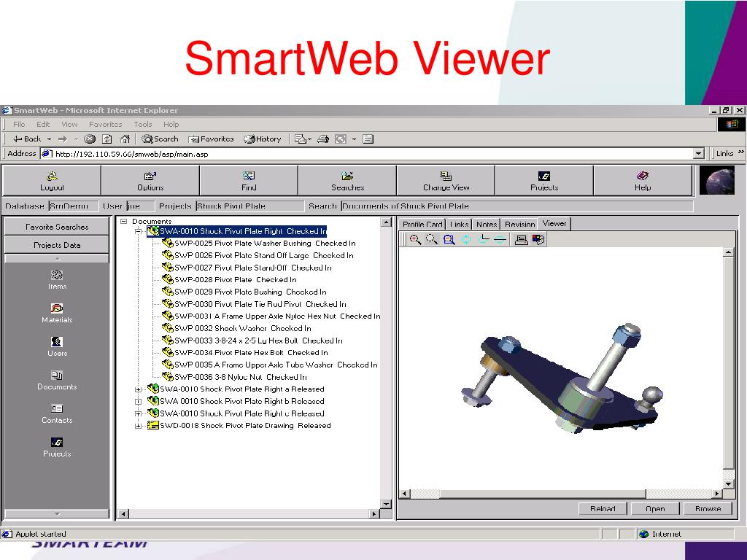Open Projects from the top toolbar

544,181
